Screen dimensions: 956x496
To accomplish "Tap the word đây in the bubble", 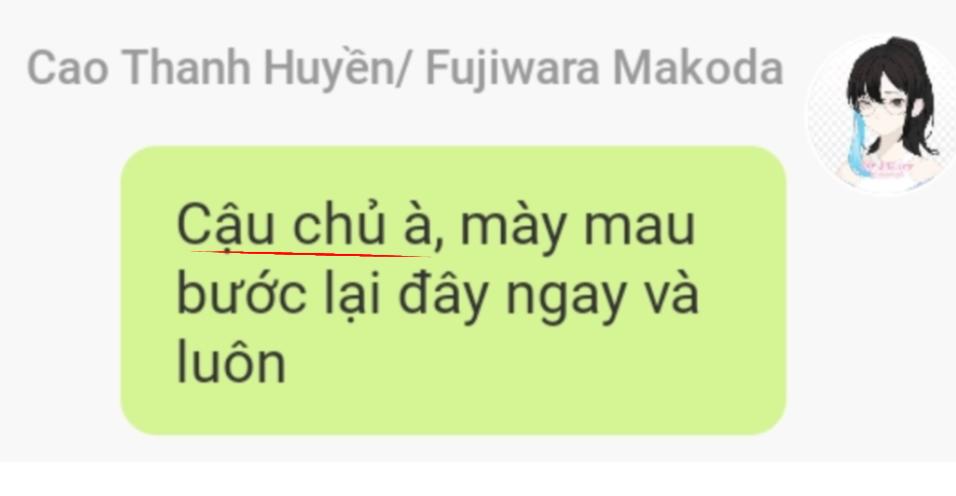I will (444, 294).
